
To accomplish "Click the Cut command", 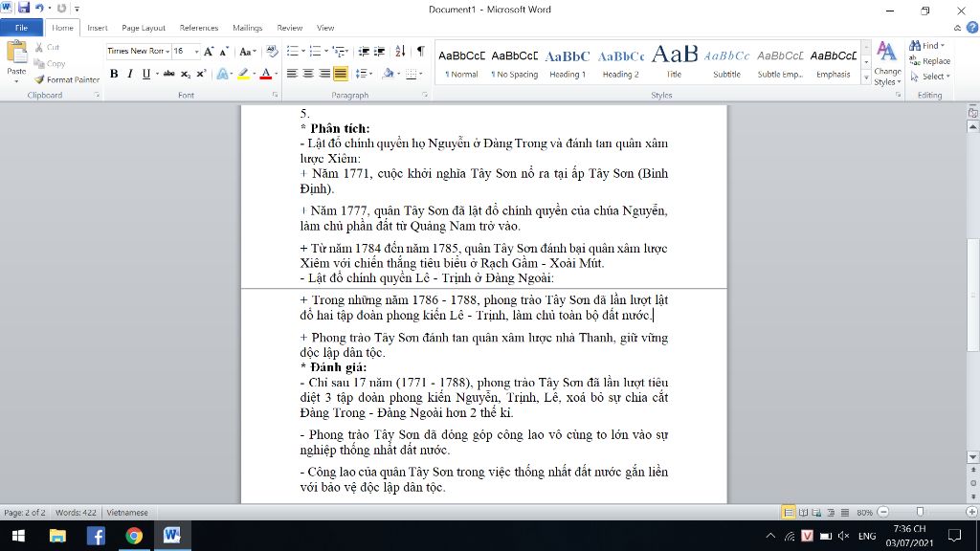I will [x=48, y=48].
